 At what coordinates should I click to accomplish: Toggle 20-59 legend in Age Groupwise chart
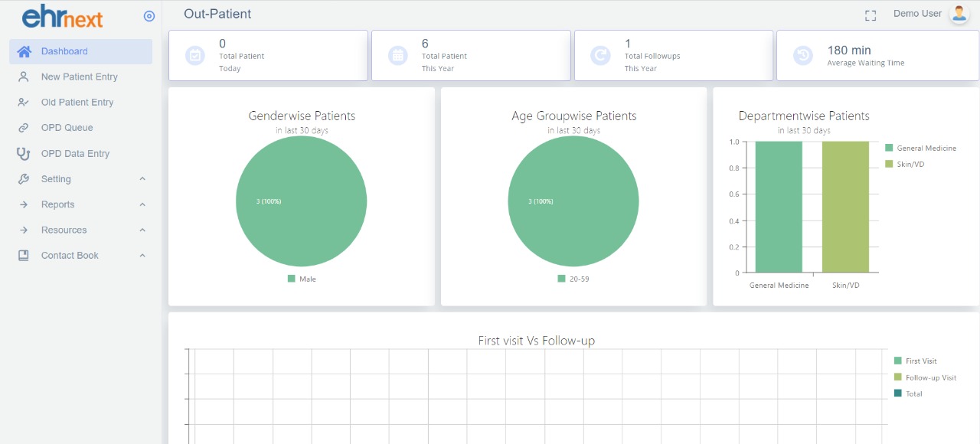click(573, 279)
